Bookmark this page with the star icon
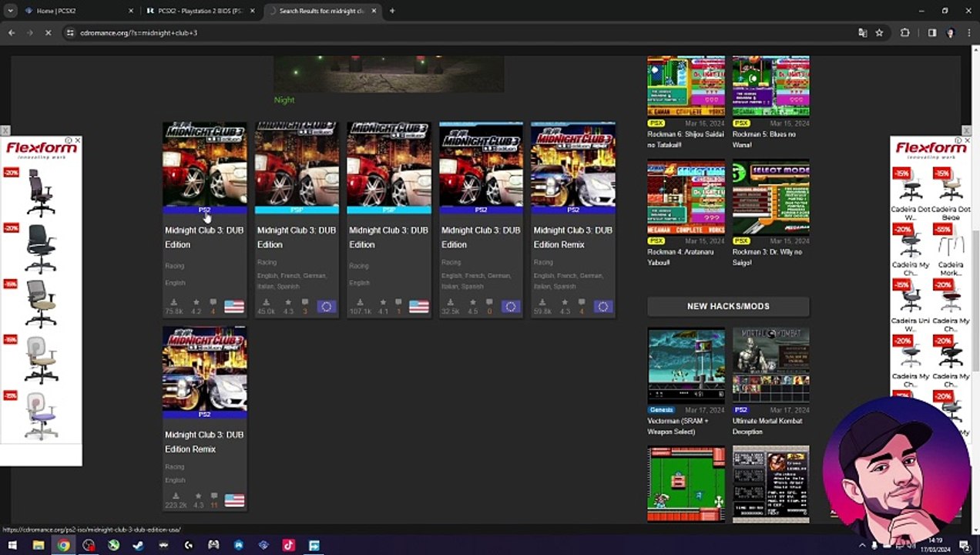Viewport: 980px width, 555px height. (879, 33)
